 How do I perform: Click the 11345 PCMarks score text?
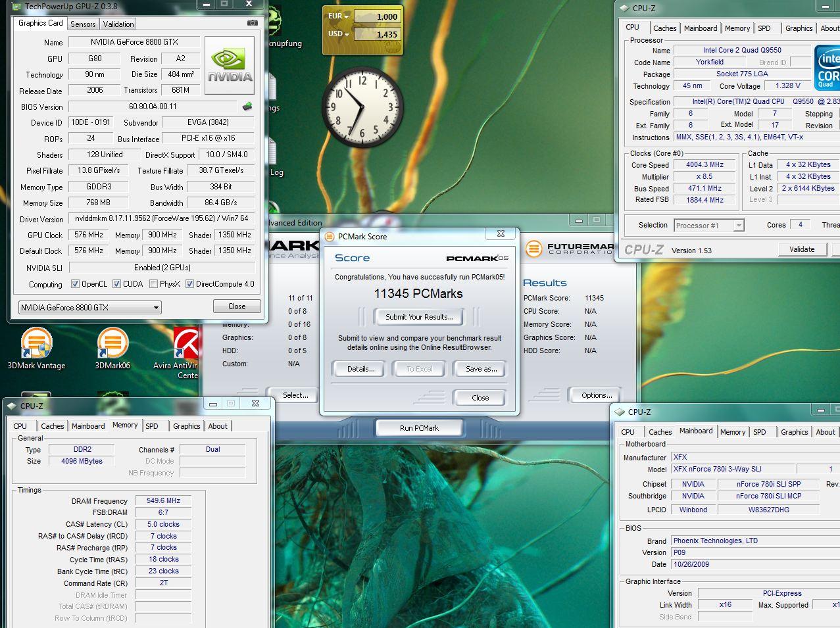[x=418, y=294]
